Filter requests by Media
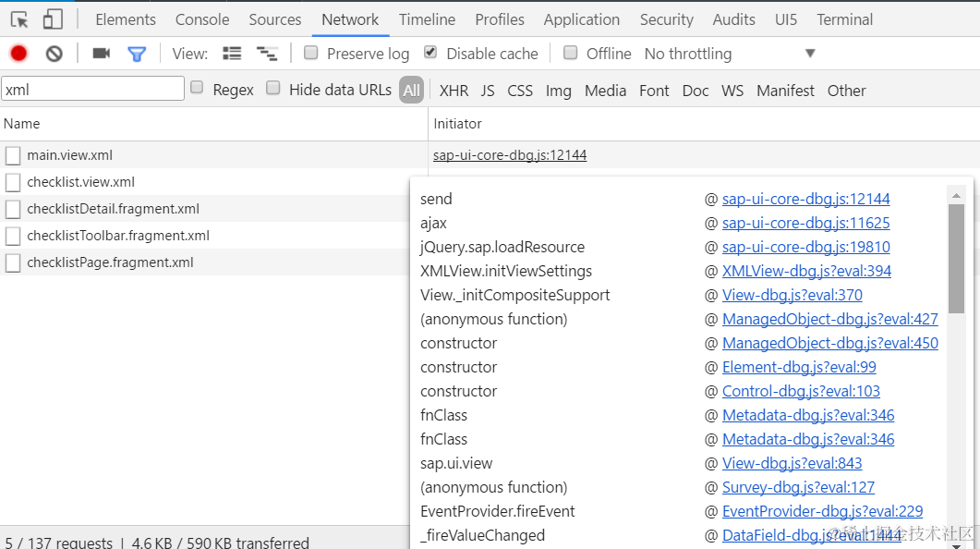Screen dimensions: 980x549 click(605, 91)
